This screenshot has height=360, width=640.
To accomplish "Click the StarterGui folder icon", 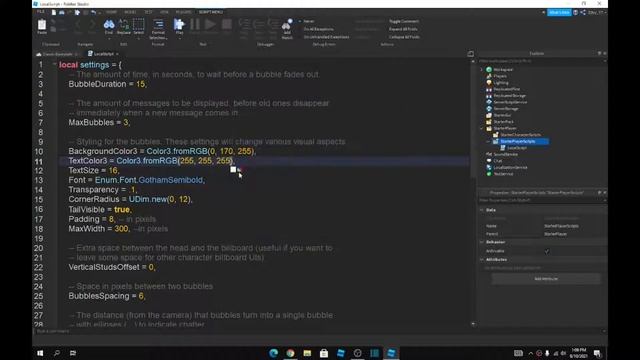I will pos(489,115).
